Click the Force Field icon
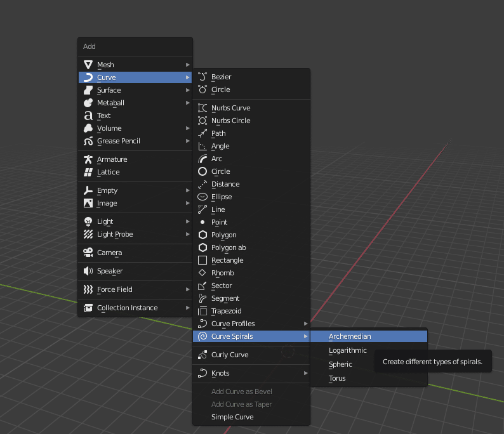 pos(88,289)
